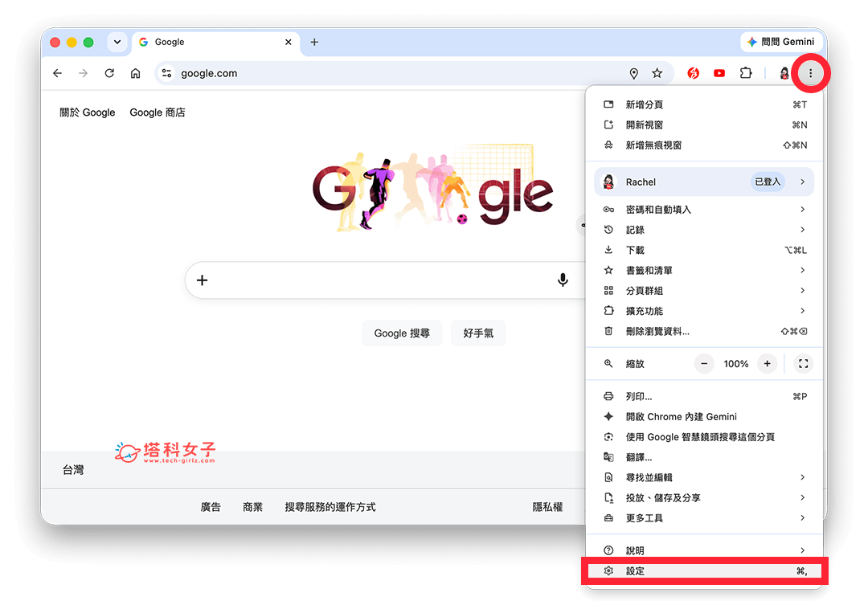868x609 pixels.
Task: Click the 已登入 badge
Action: click(768, 182)
